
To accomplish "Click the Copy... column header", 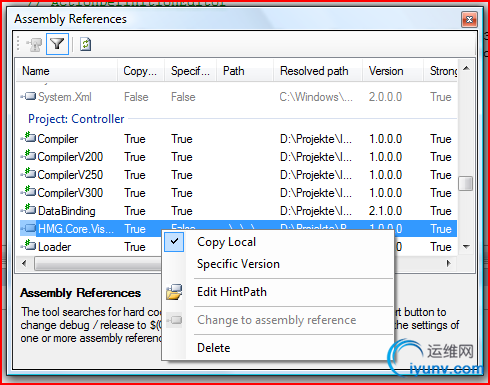I will [x=141, y=71].
